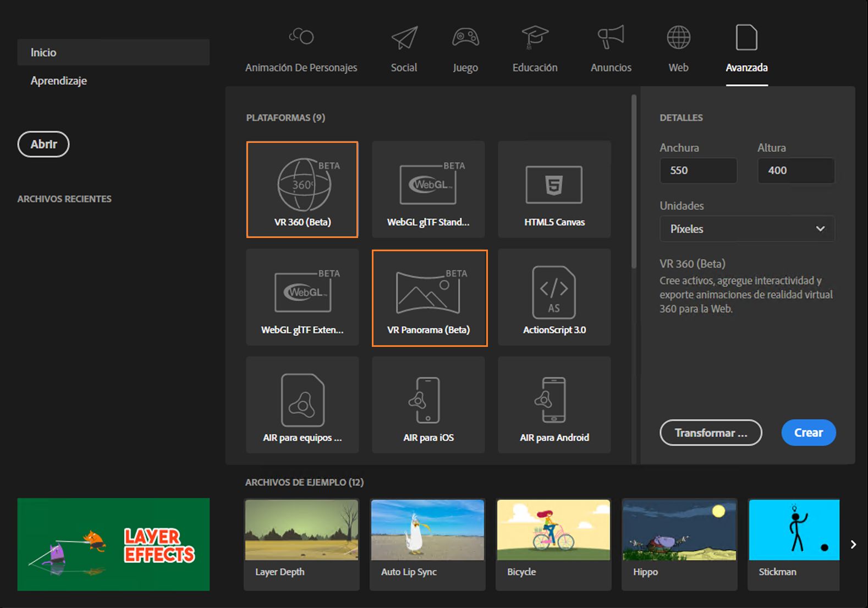Switch to the Social preset tab

point(404,68)
